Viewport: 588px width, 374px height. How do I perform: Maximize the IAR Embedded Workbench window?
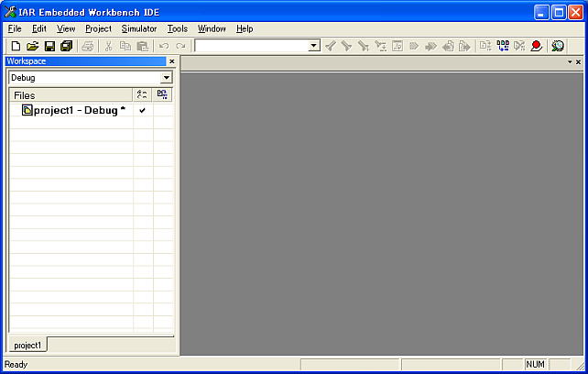(559, 13)
